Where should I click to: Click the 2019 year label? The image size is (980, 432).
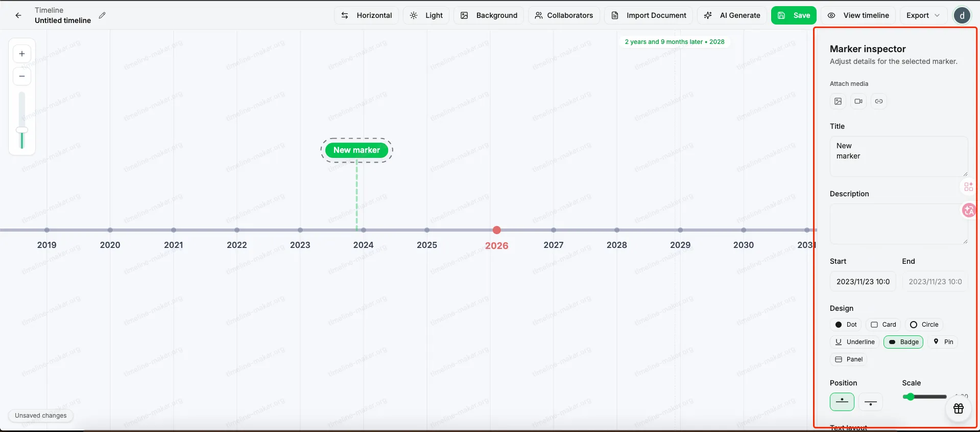click(x=47, y=245)
